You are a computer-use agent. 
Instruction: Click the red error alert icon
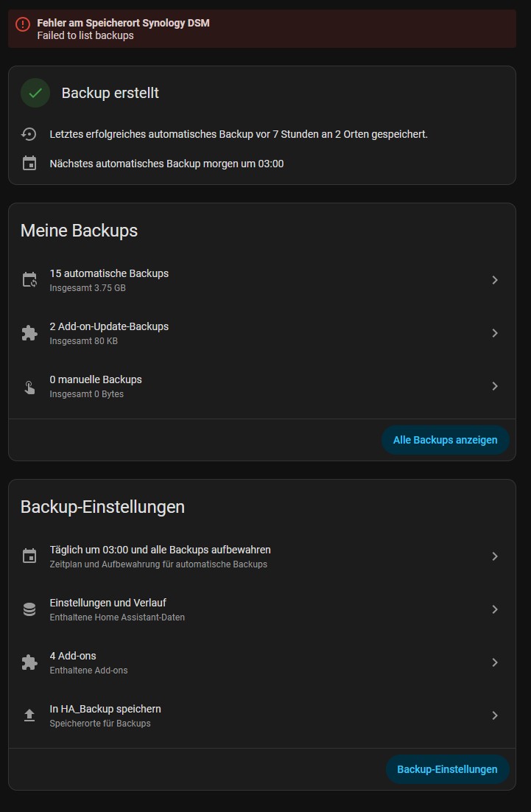point(24,24)
